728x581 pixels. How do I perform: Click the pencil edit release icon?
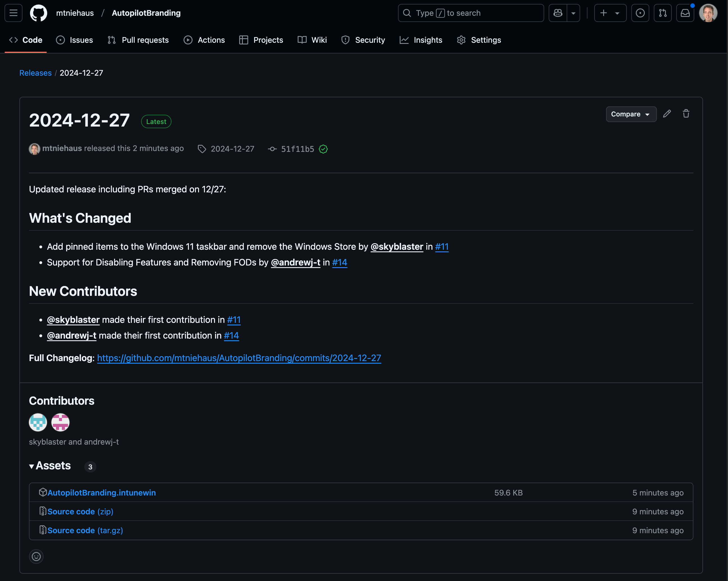point(666,114)
